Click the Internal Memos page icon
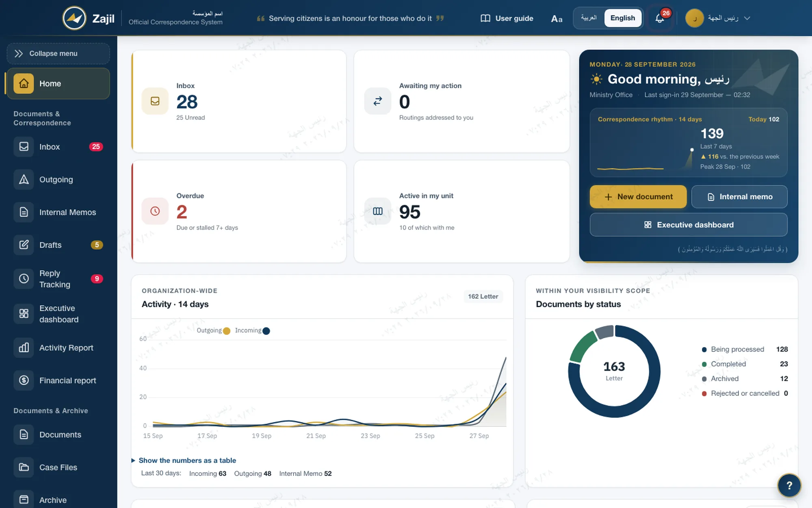 24,212
